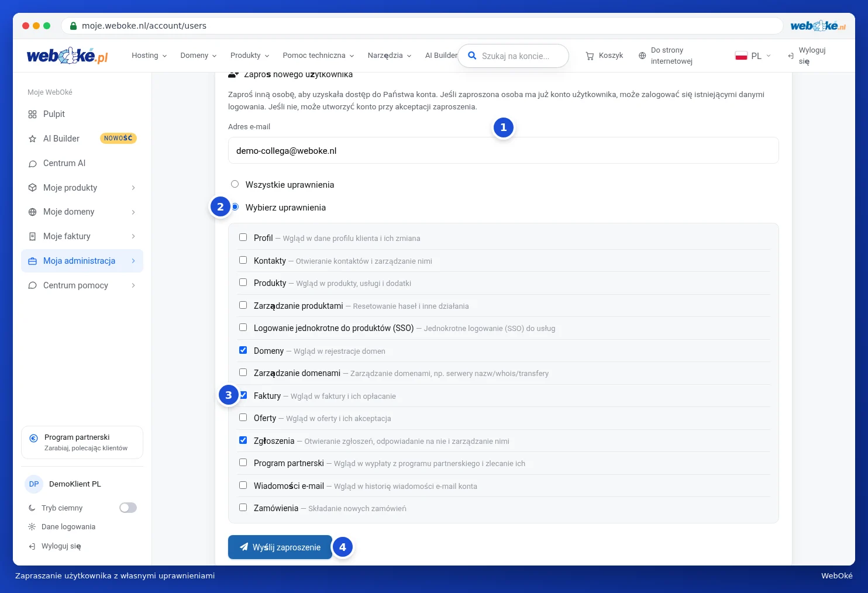The image size is (868, 593).
Task: Open AI Builder in top navigation
Action: click(x=441, y=56)
